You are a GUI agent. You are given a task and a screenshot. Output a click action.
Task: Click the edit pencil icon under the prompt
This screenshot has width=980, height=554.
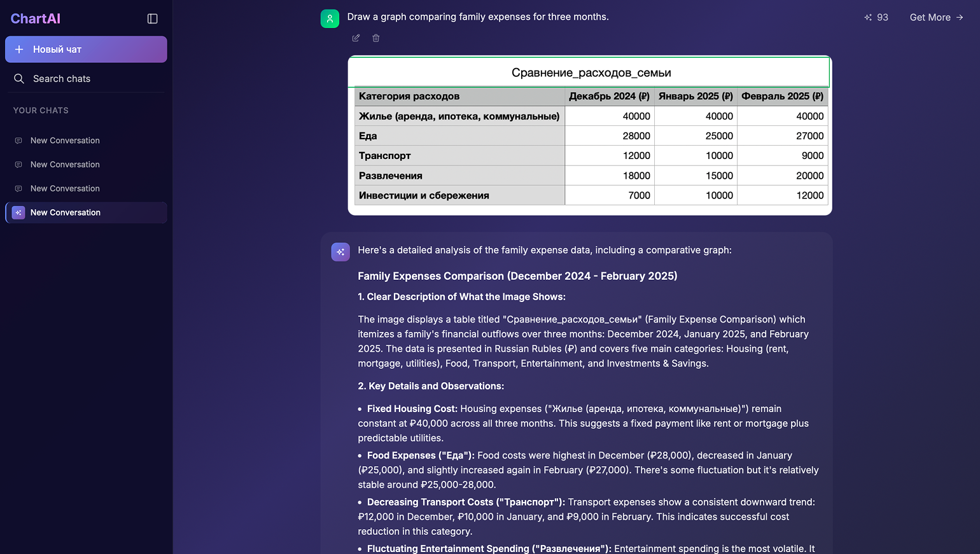(356, 38)
